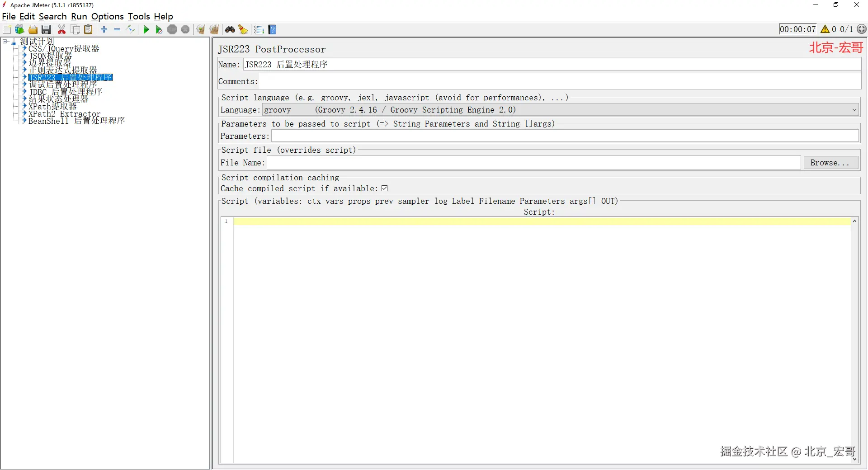This screenshot has width=868, height=470.
Task: Start the test with no pauses
Action: coord(159,30)
